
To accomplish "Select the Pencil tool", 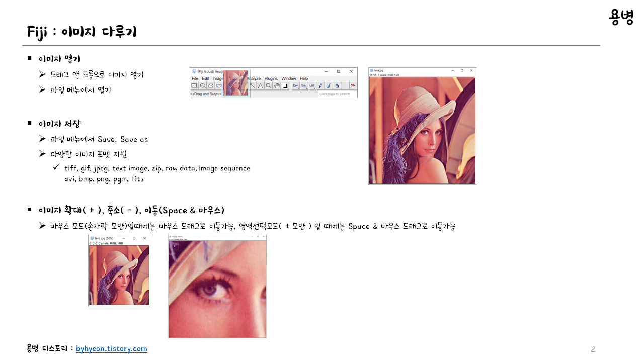I will coord(320,86).
